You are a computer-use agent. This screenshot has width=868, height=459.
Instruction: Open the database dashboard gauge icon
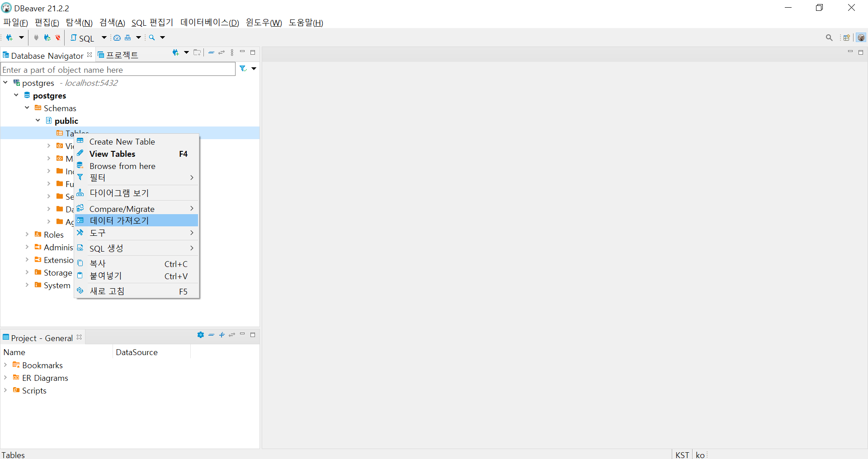tap(117, 38)
